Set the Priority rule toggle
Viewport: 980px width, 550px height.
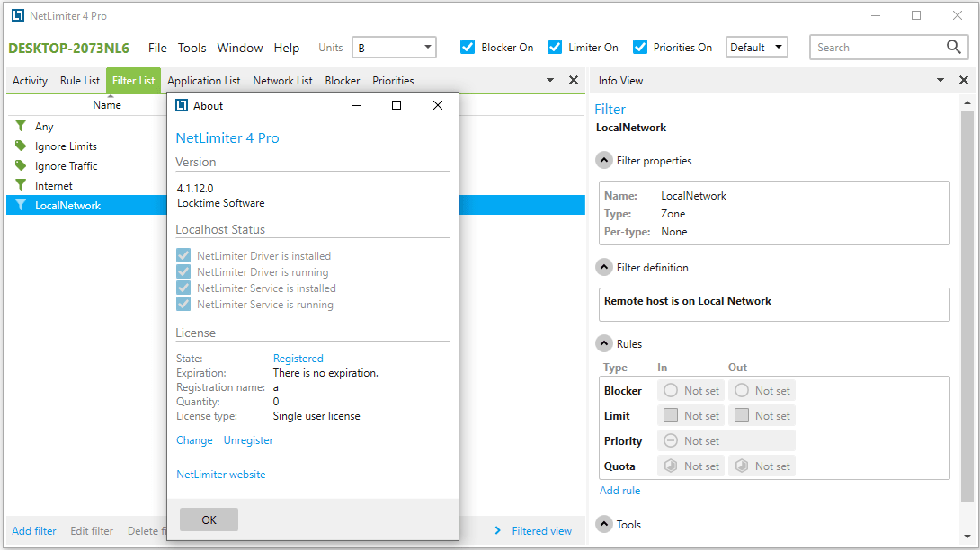tap(671, 440)
